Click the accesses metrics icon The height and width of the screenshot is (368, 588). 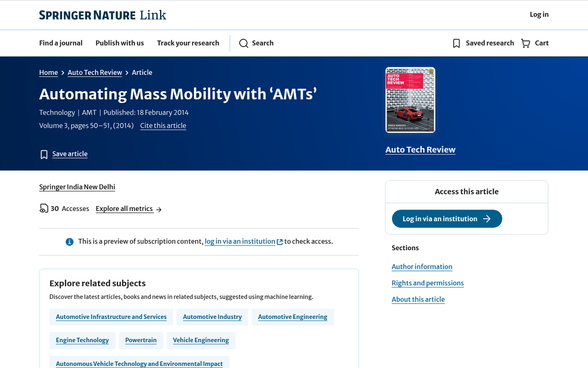point(44,208)
